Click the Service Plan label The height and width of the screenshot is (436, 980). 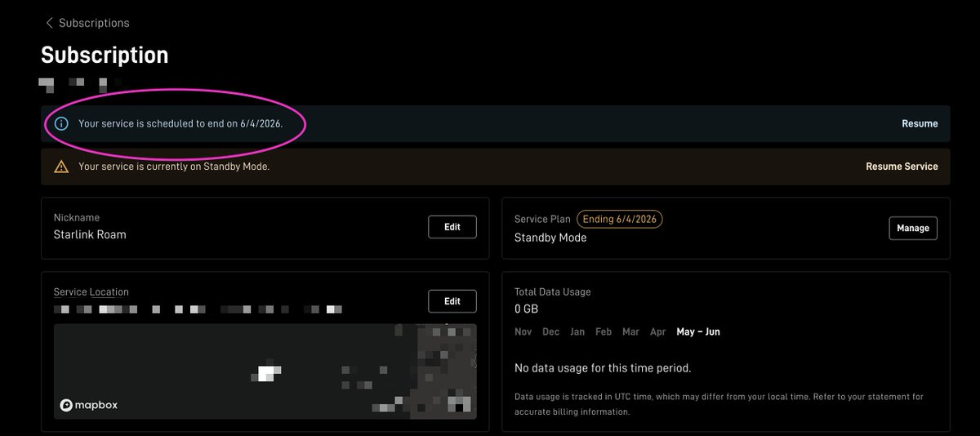[x=542, y=220]
